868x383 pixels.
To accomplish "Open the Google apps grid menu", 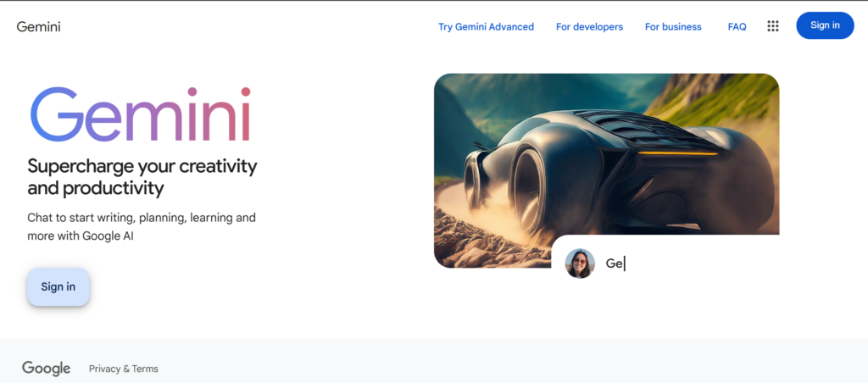I will tap(773, 26).
